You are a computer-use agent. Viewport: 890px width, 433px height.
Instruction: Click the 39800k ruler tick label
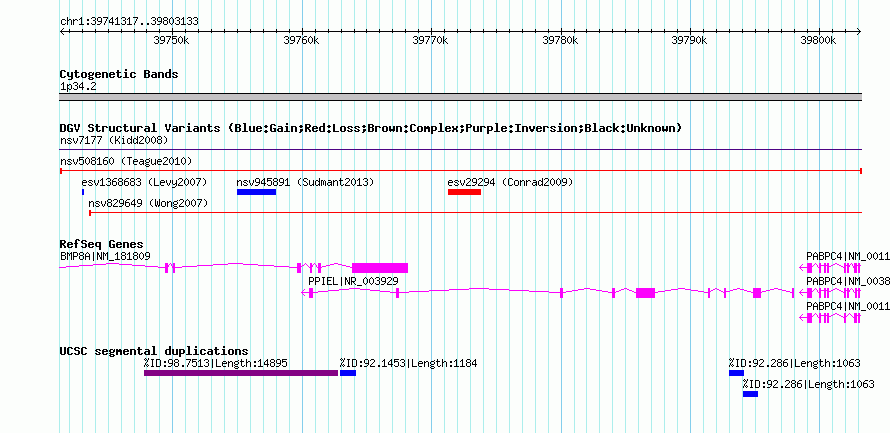click(x=818, y=40)
